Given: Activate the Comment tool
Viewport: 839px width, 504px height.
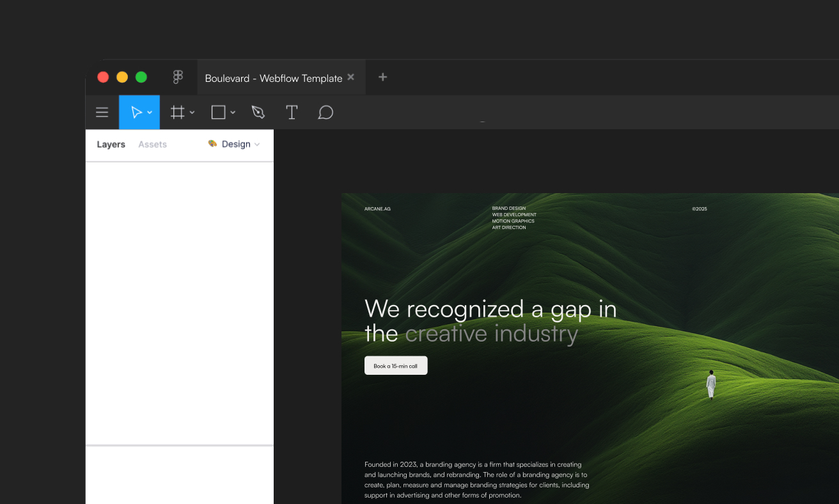Looking at the screenshot, I should pyautogui.click(x=325, y=112).
